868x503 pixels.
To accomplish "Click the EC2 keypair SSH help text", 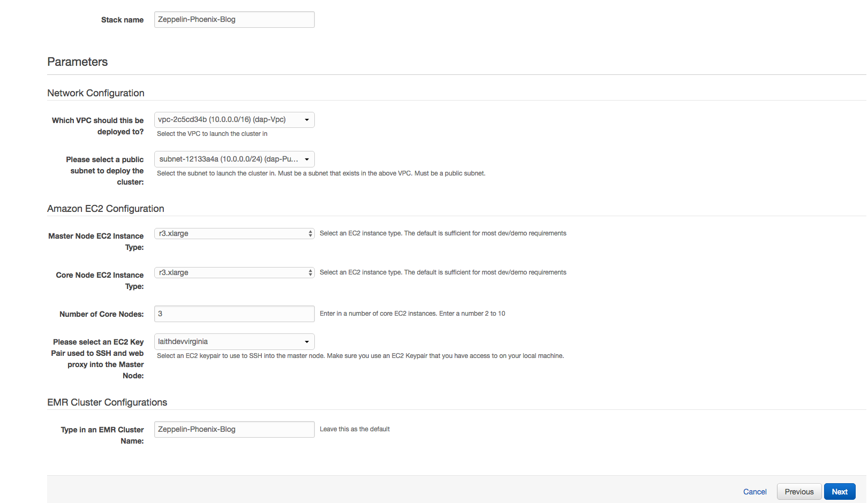I will tap(360, 356).
